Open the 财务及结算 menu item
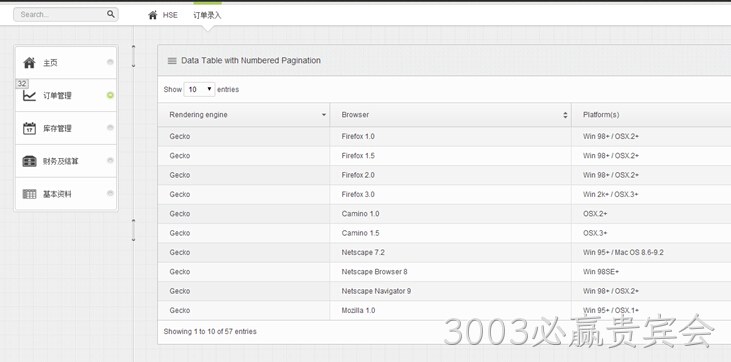This screenshot has height=362, width=731. (x=66, y=161)
